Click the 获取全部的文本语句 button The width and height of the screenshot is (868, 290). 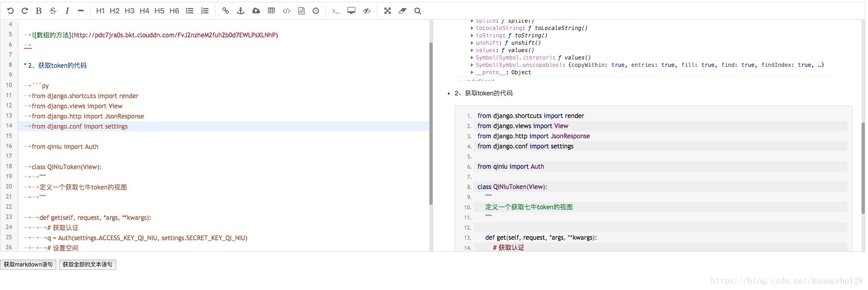point(87,265)
